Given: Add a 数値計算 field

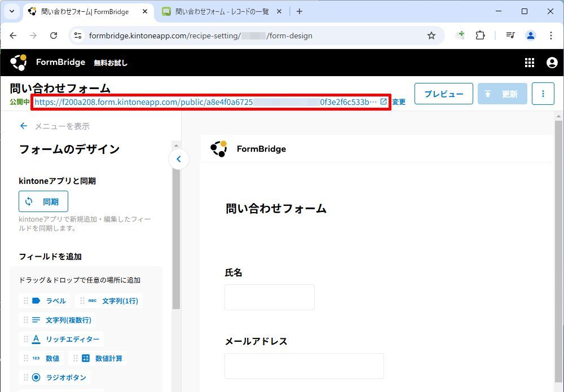Looking at the screenshot, I should pyautogui.click(x=98, y=358).
